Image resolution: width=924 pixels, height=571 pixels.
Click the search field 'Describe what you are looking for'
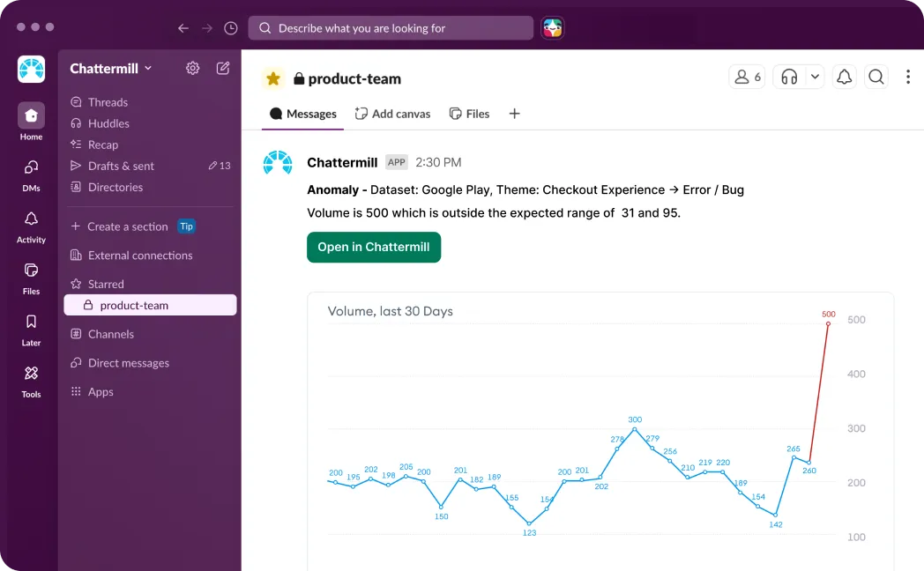click(x=391, y=27)
